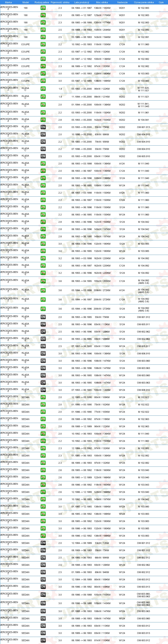The image size is (168, 644).
Task: Click the cell M 111.941, M 111.945
Action: pyautogui.click(x=144, y=105)
